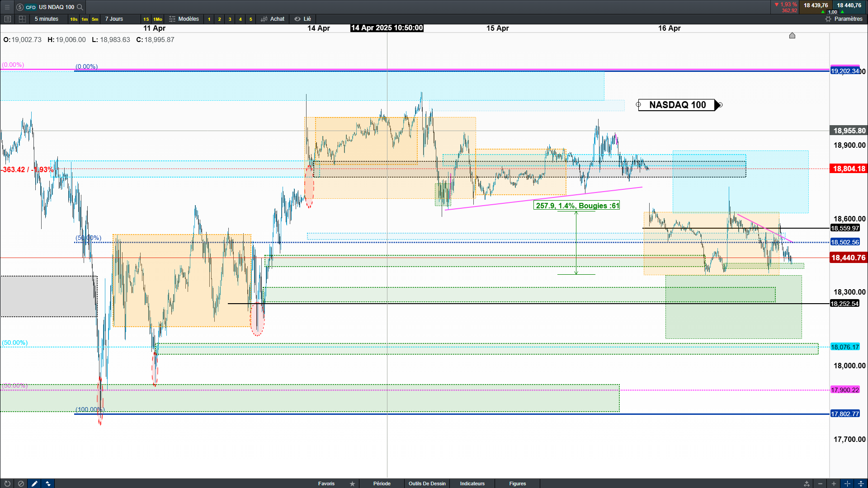Click the refresh icon in bottom bar
This screenshot has width=868, height=488.
pos(7,483)
